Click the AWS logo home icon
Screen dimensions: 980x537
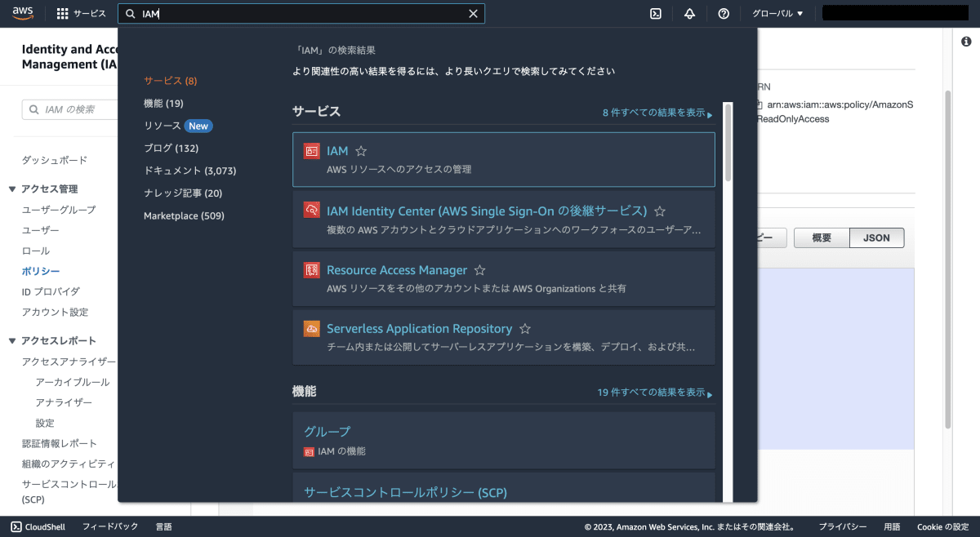point(22,13)
